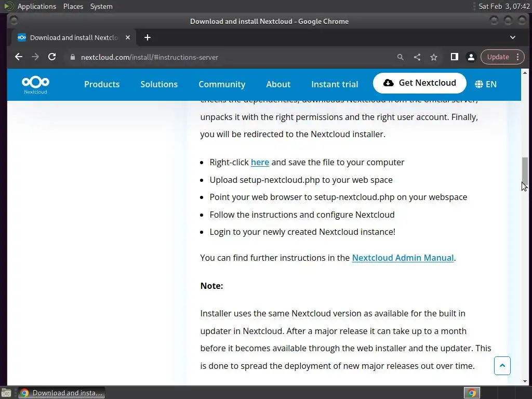
Task: Click 'Upload setup-nextcloud.php to your web space' text
Action: click(x=301, y=180)
